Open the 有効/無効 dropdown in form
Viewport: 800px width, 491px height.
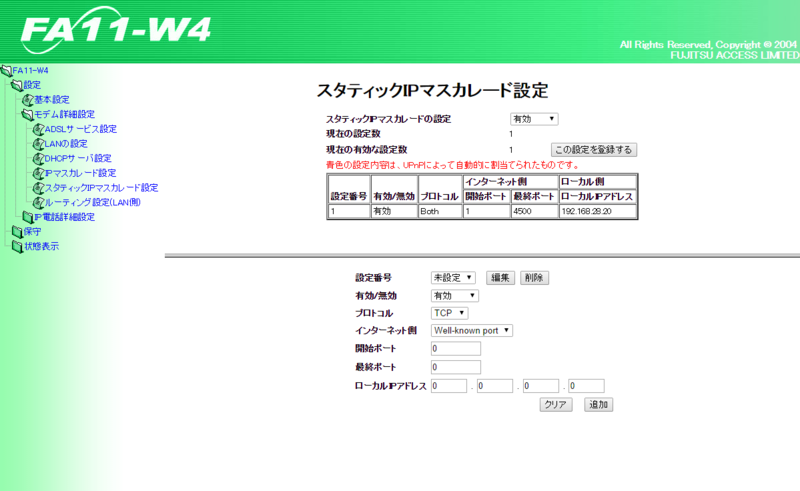click(455, 296)
